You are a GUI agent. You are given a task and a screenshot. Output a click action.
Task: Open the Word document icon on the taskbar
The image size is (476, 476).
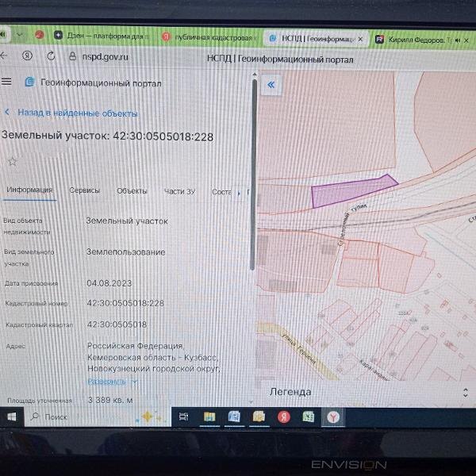[234, 416]
